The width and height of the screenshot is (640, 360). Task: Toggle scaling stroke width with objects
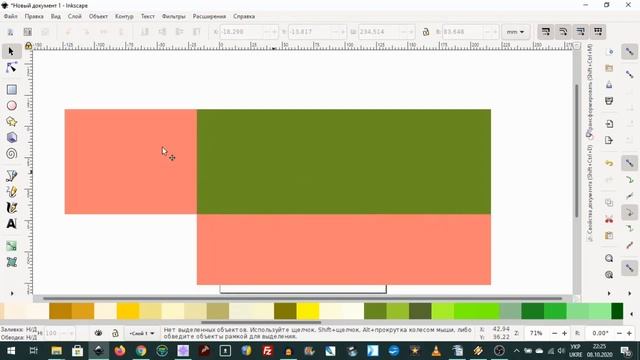(546, 32)
